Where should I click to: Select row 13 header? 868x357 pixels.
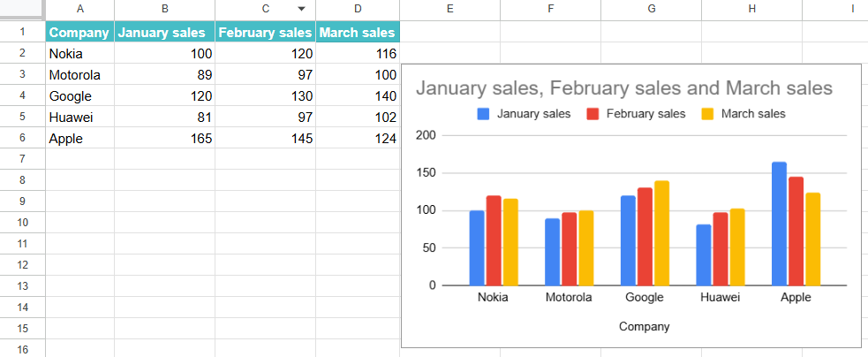coord(22,286)
